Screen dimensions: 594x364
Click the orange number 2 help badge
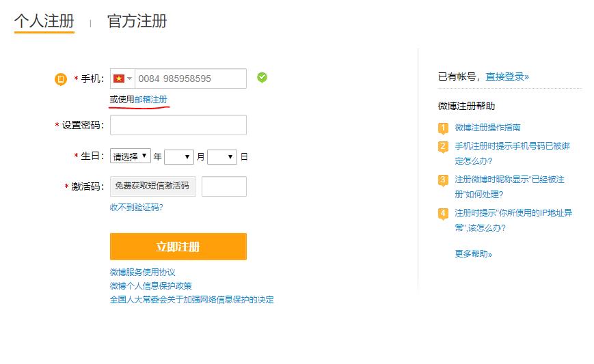pos(443,146)
